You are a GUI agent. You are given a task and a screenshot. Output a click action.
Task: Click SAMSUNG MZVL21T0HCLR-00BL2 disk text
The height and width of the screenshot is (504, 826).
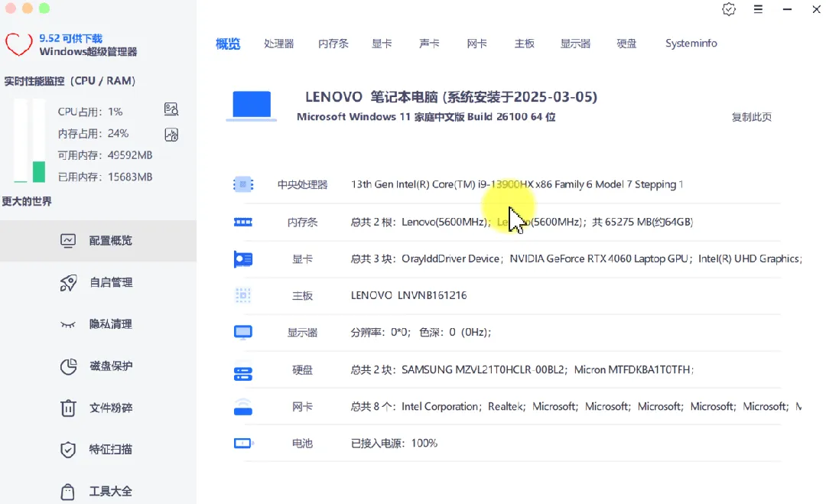(483, 369)
